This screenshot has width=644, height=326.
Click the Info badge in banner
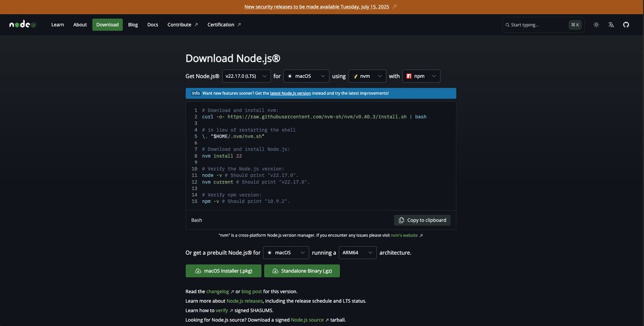pos(196,93)
